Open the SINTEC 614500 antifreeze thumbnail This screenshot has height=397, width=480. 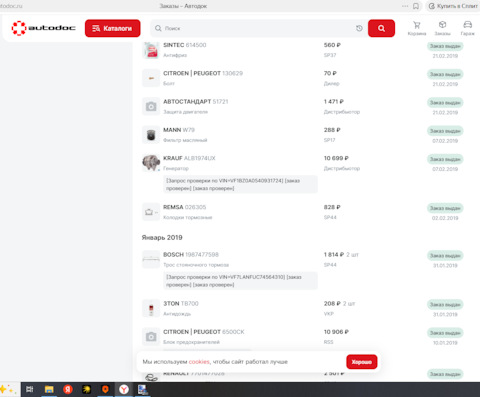point(151,50)
